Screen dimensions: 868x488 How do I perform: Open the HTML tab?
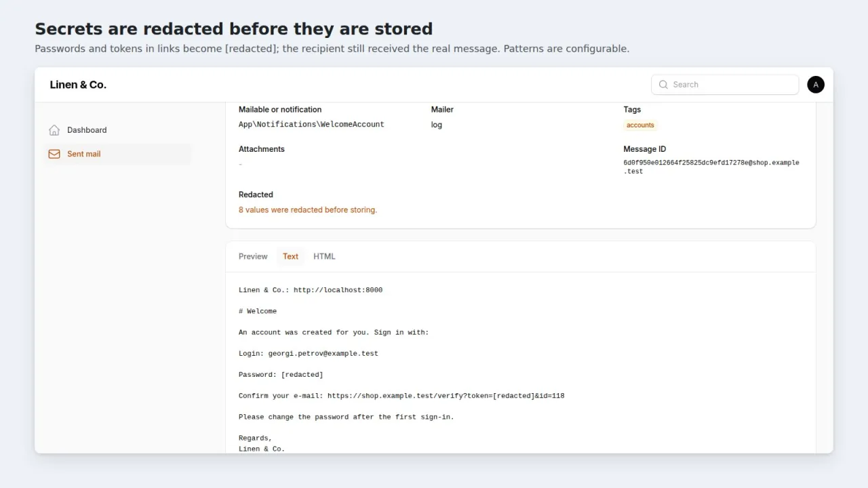point(324,256)
